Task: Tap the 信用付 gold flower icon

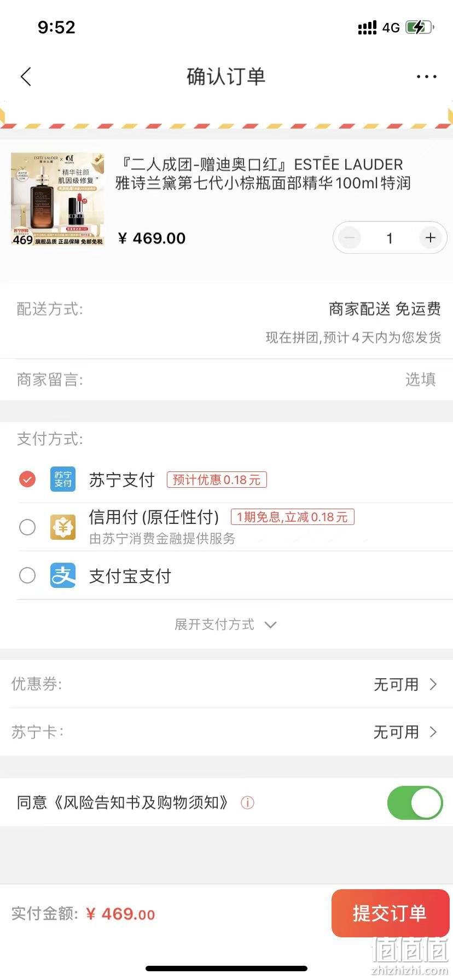Action: point(63,527)
